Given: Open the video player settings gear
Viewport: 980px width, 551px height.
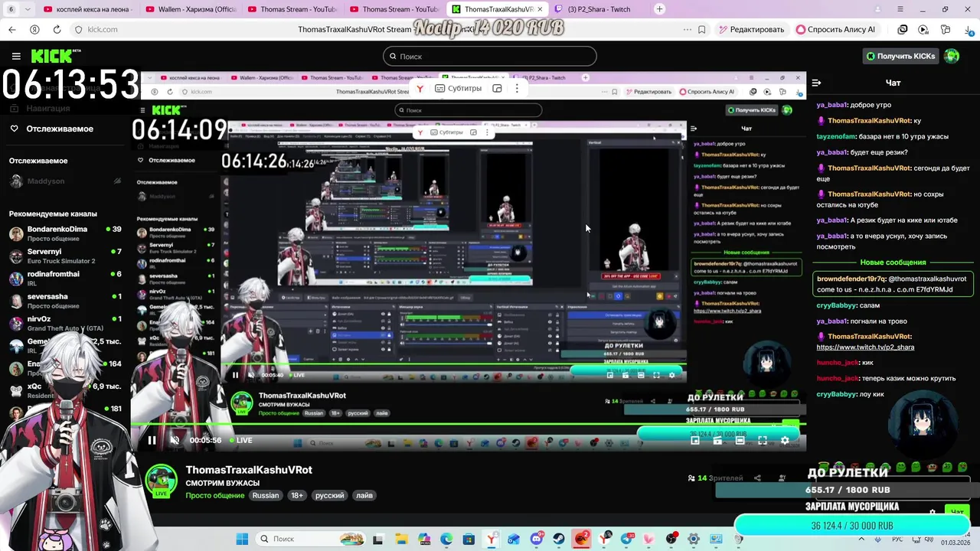Looking at the screenshot, I should (x=785, y=440).
